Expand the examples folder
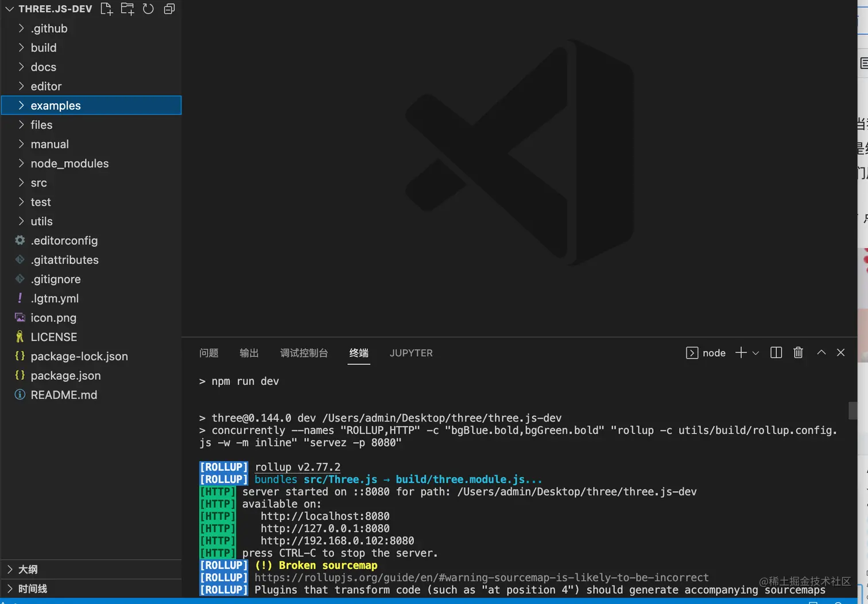The width and height of the screenshot is (868, 604). point(91,106)
